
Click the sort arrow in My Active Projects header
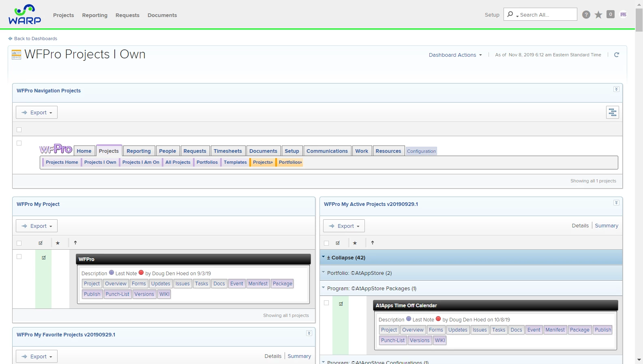(373, 243)
